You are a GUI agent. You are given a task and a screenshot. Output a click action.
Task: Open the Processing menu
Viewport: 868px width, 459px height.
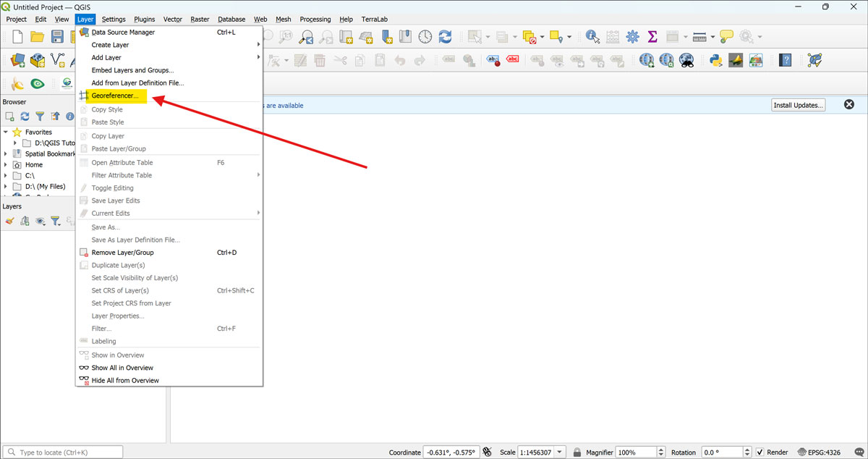click(315, 20)
